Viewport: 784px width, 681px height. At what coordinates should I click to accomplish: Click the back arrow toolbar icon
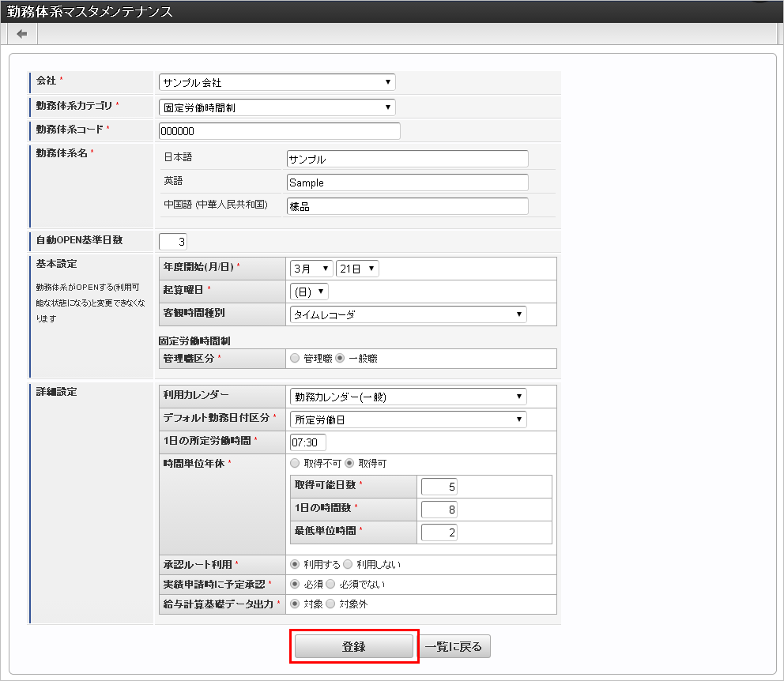pyautogui.click(x=22, y=34)
